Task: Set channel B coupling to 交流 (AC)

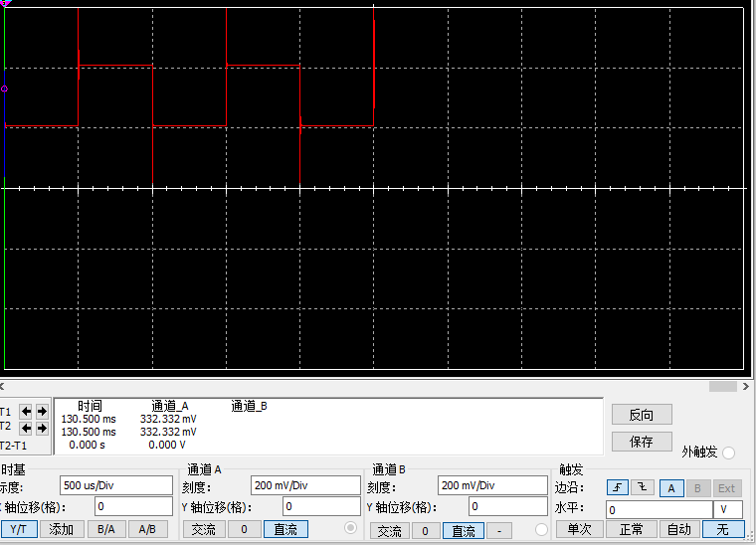Action: click(390, 530)
